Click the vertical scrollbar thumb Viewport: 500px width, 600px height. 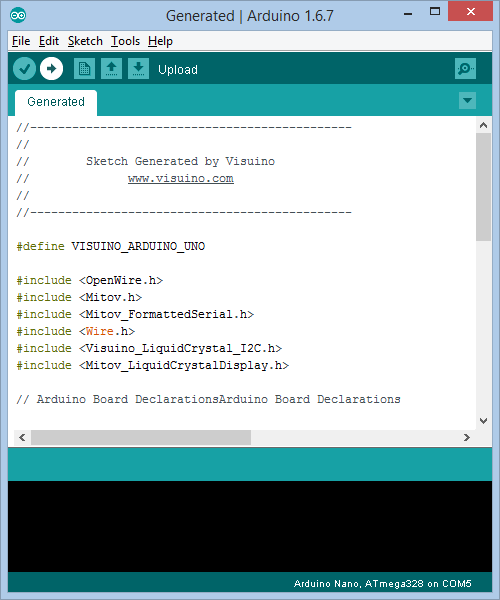point(484,187)
